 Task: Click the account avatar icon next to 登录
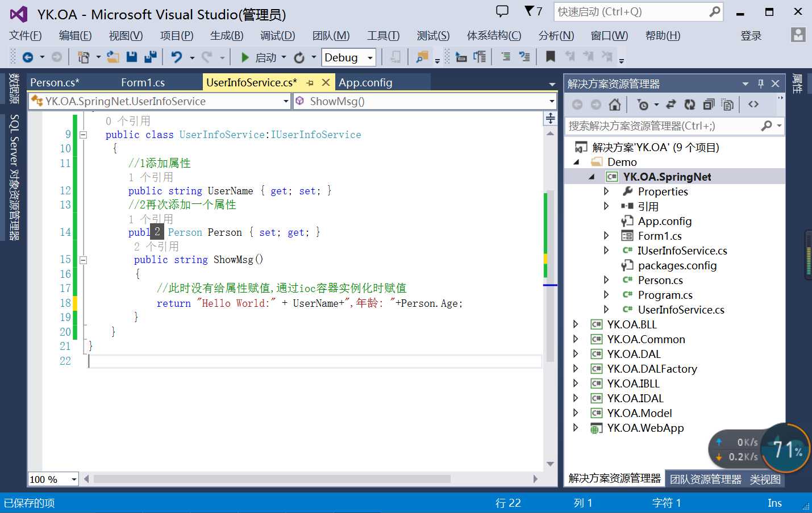[798, 35]
